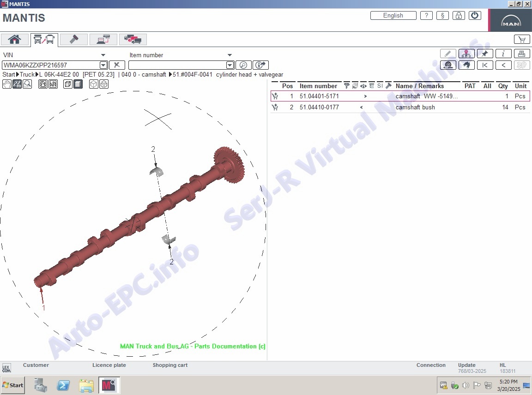Open the Windows Start menu

click(x=12, y=385)
